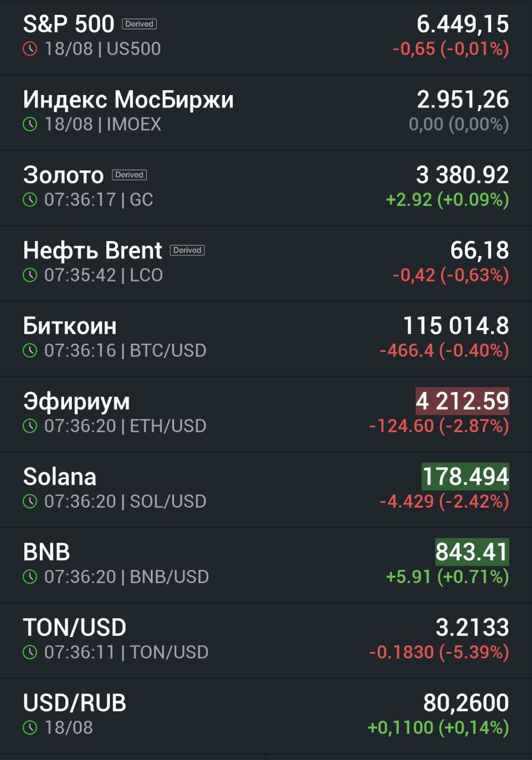Screen dimensions: 532x760
Task: Click the gold price 3 380.92
Action: [x=463, y=175]
